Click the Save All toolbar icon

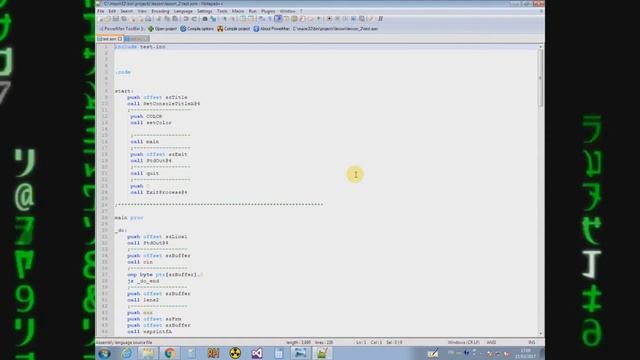tap(124, 19)
